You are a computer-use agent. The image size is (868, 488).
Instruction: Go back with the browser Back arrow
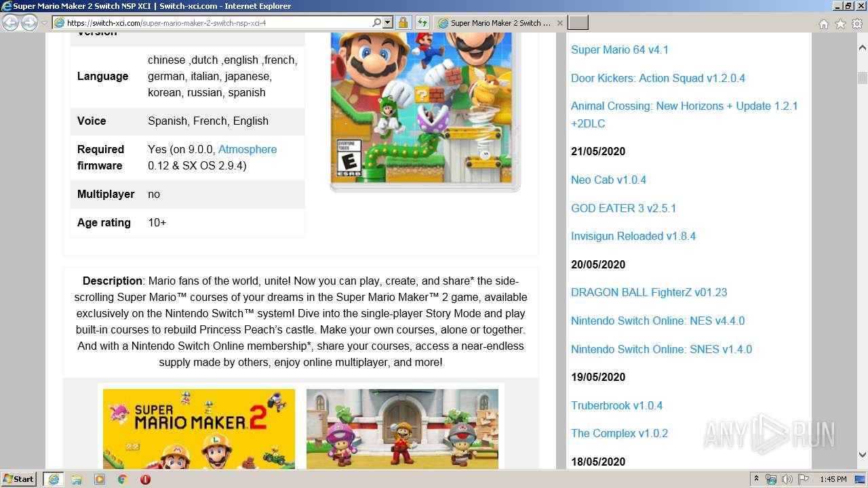10,23
